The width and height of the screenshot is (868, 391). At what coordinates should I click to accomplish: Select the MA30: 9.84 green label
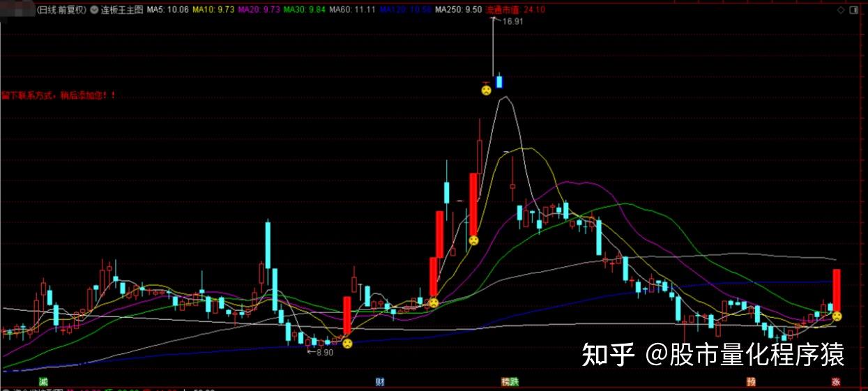click(x=304, y=10)
